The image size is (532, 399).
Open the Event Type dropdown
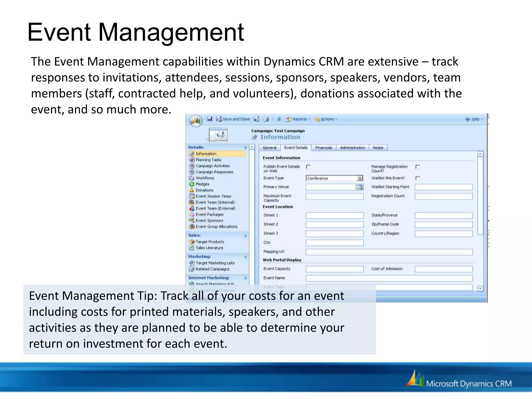point(360,178)
